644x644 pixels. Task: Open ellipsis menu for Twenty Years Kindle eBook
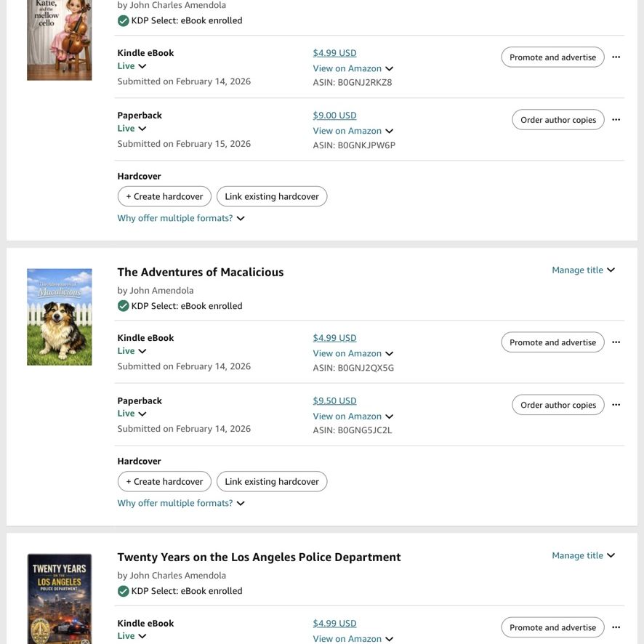point(616,627)
